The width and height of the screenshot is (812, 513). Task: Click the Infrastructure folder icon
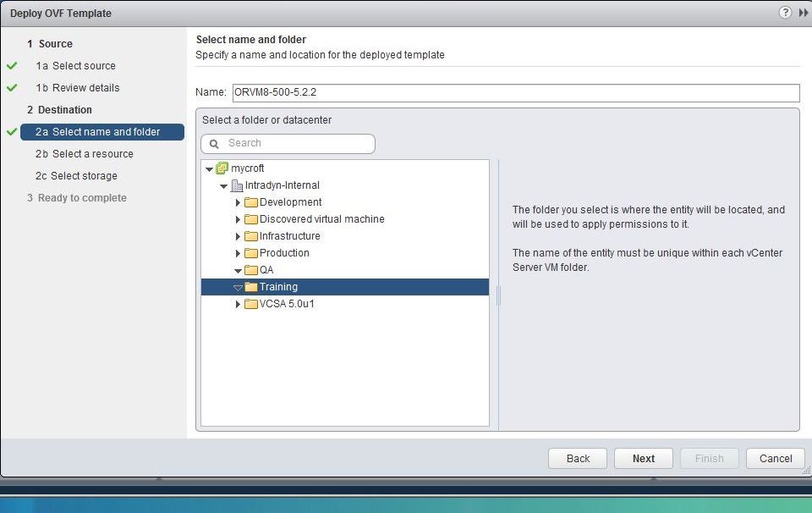coord(250,236)
